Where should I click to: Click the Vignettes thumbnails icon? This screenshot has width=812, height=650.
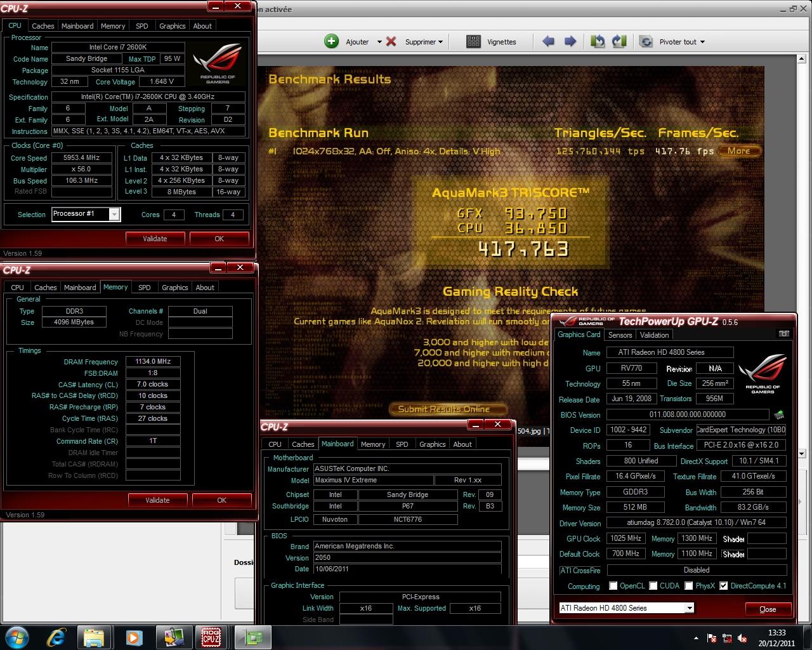pos(473,41)
